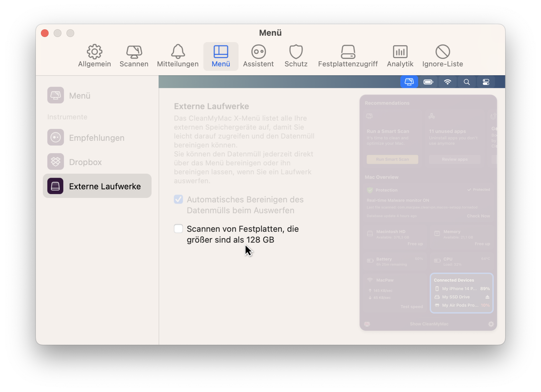
Task: Click Test speed in the MacPaw card
Action: 411,307
